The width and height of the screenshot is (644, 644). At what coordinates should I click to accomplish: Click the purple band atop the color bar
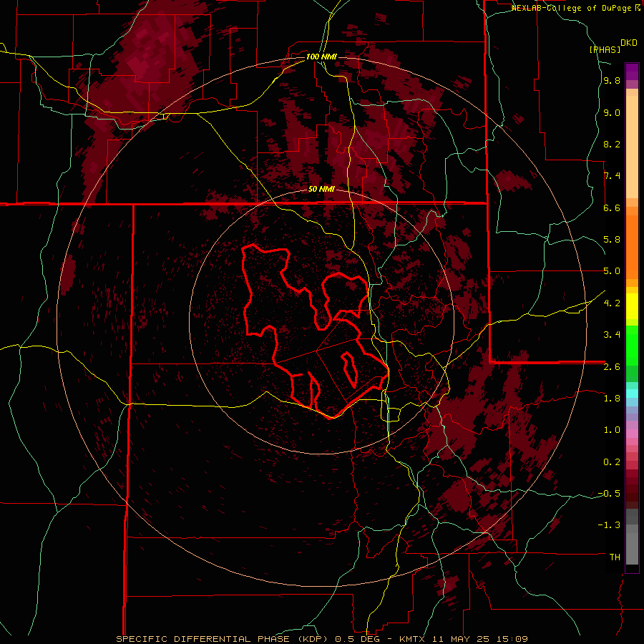pyautogui.click(x=632, y=72)
